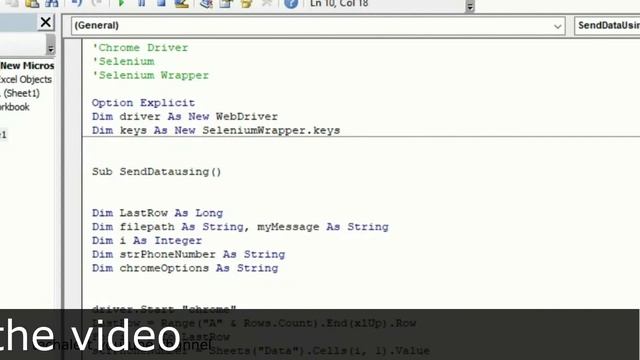
Task: Click the Dim filepath As String line
Action: 240,227
